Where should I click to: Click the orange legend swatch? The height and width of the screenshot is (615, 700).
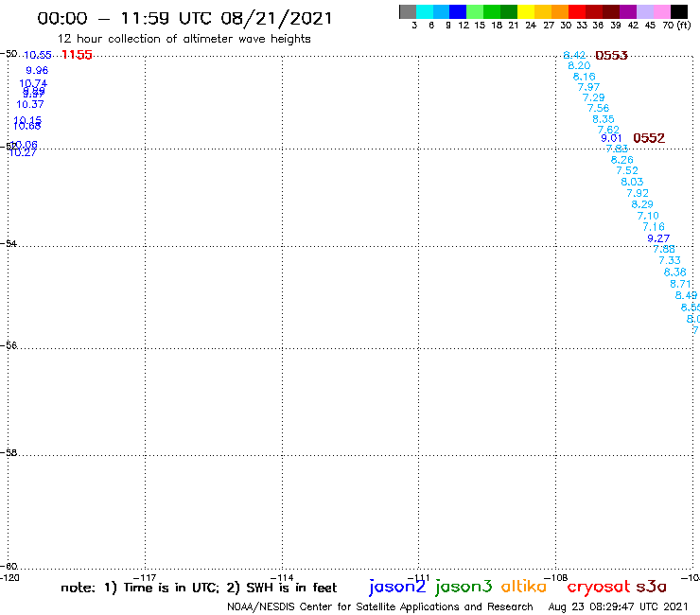tap(560, 11)
